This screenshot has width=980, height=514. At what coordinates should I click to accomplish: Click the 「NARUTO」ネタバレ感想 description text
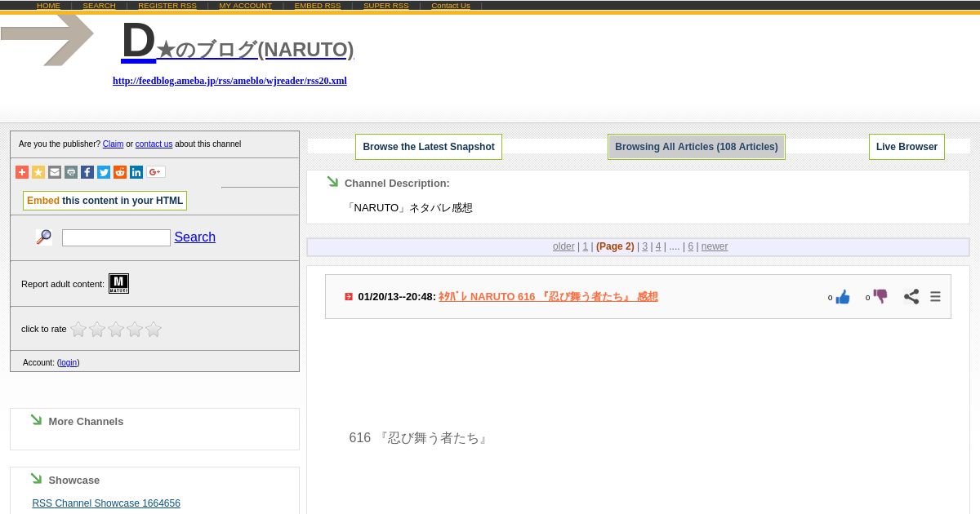point(409,208)
